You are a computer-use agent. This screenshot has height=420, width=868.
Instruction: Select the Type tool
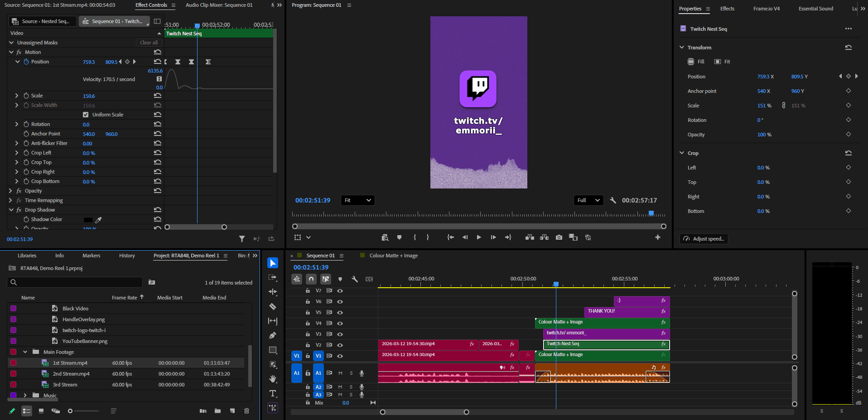point(273,393)
